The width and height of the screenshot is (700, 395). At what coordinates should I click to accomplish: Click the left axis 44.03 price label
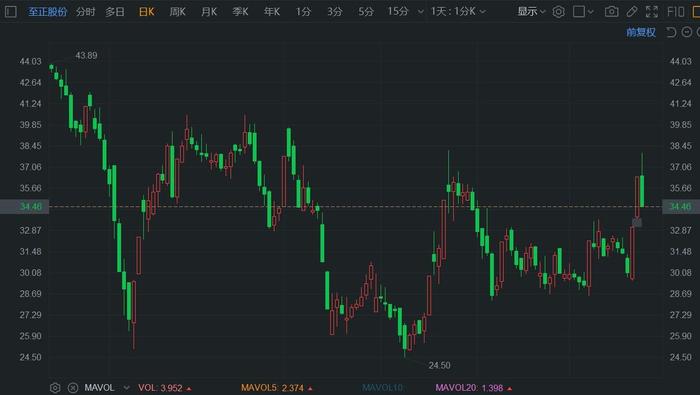click(30, 62)
